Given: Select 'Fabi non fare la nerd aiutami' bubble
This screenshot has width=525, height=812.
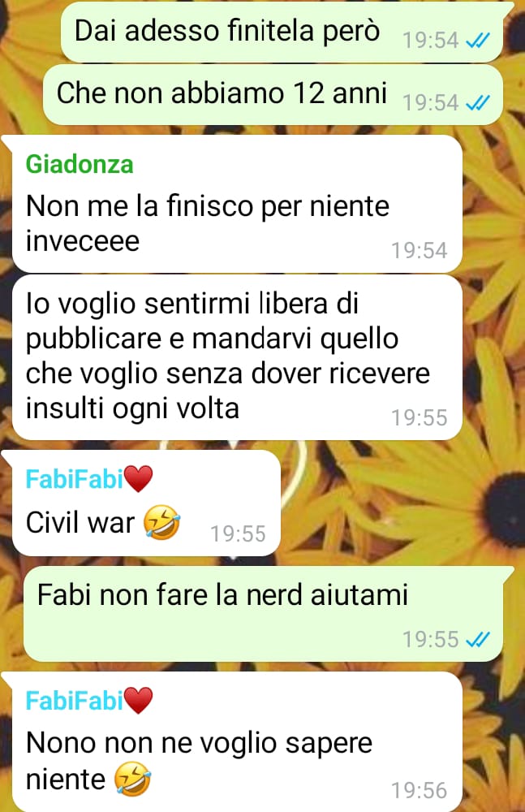Looking at the screenshot, I should pyautogui.click(x=264, y=614).
